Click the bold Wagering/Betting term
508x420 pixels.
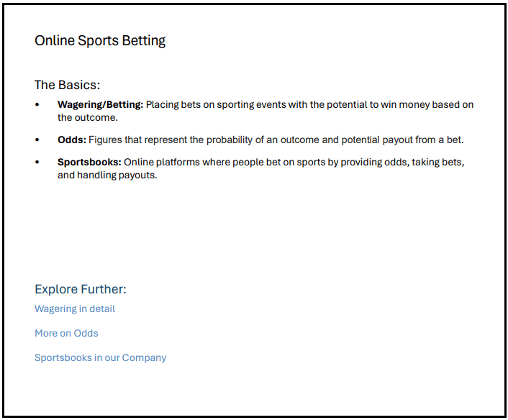pos(100,105)
